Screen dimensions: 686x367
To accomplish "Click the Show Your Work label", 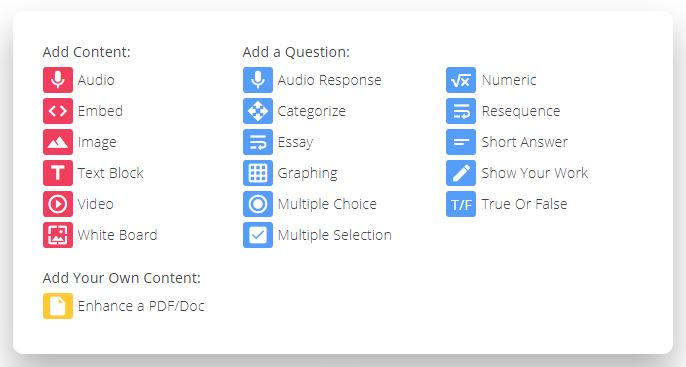I will (x=535, y=173).
